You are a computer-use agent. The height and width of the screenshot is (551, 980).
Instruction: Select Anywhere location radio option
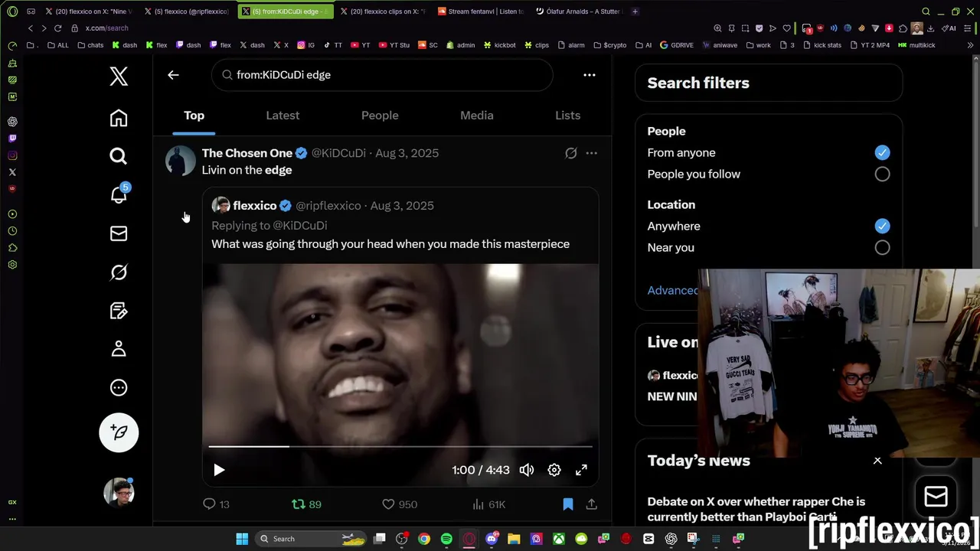pyautogui.click(x=882, y=226)
